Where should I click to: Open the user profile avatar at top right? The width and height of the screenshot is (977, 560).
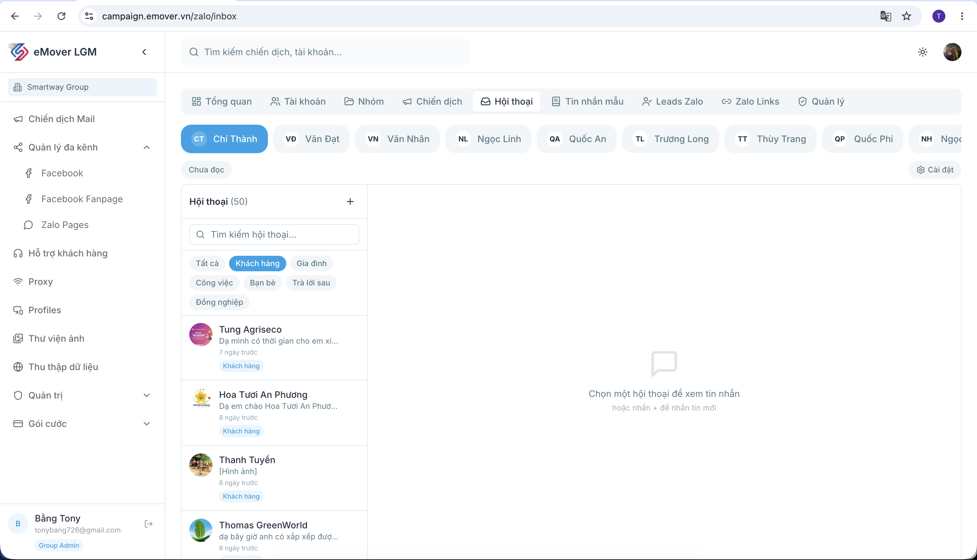(952, 52)
